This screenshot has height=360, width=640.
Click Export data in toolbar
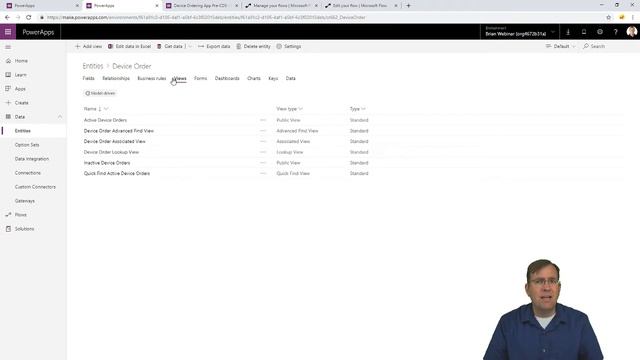coord(214,47)
